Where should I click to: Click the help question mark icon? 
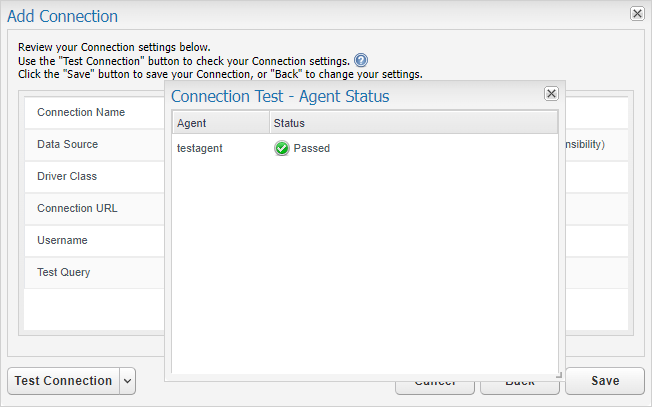361,61
